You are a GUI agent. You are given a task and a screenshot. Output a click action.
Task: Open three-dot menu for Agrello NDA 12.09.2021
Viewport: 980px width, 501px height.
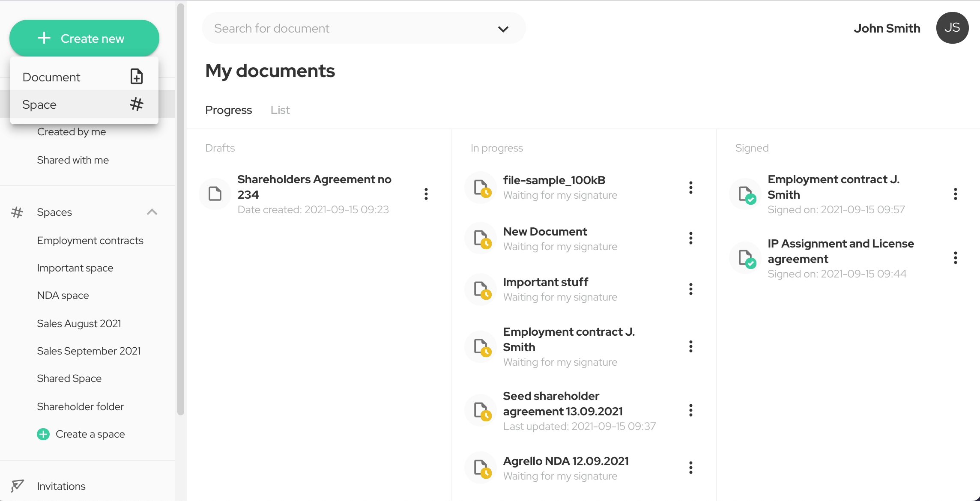pyautogui.click(x=690, y=468)
